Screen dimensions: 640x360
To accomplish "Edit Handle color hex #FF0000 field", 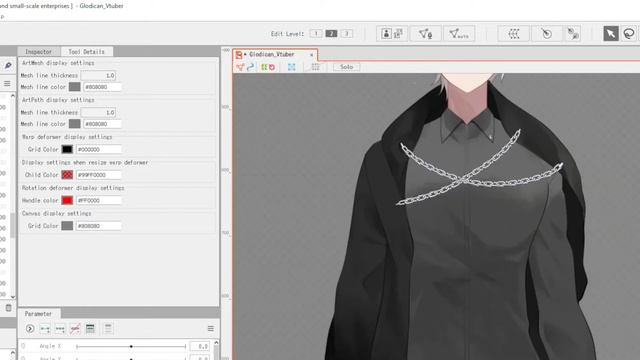I will [98, 200].
